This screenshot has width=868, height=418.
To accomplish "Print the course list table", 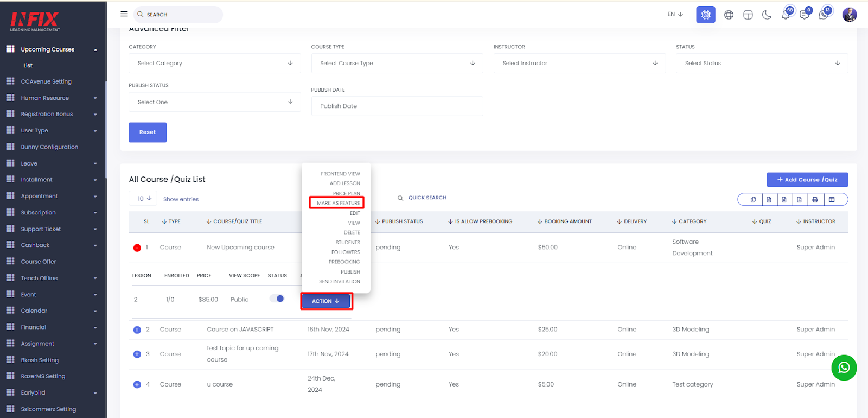I will (x=815, y=200).
